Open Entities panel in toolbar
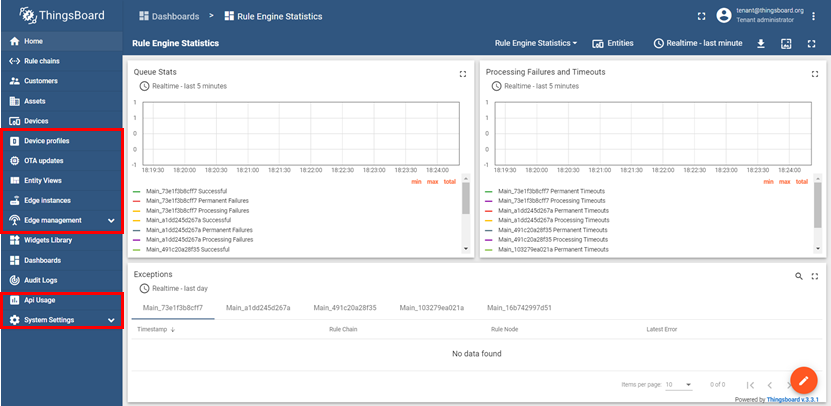Image resolution: width=831 pixels, height=406 pixels. [x=613, y=43]
